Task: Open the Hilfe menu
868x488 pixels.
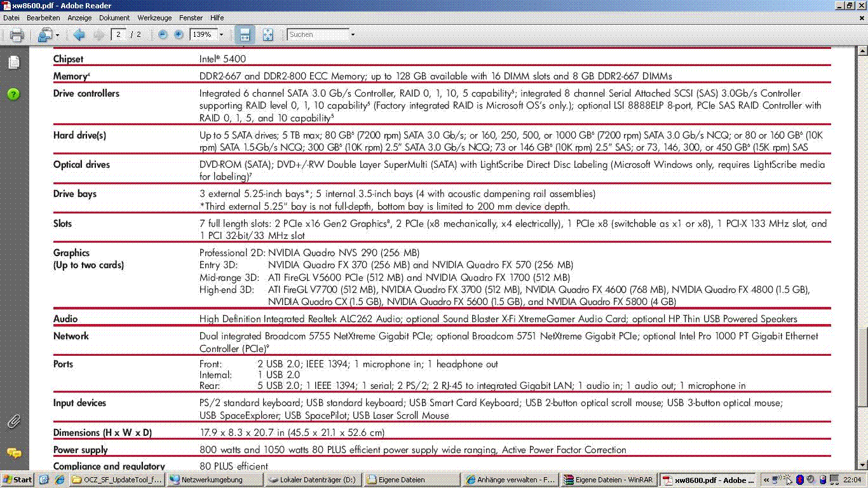Action: click(217, 18)
